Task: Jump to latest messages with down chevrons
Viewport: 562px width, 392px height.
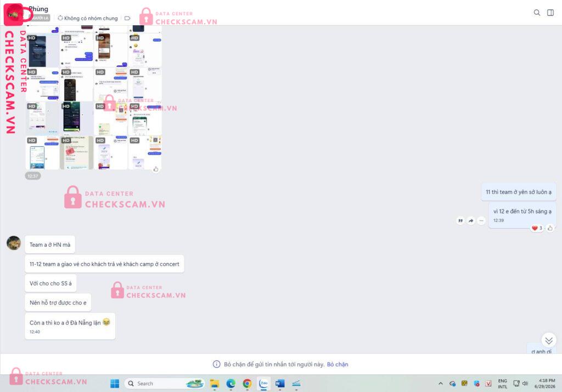Action: (548, 340)
